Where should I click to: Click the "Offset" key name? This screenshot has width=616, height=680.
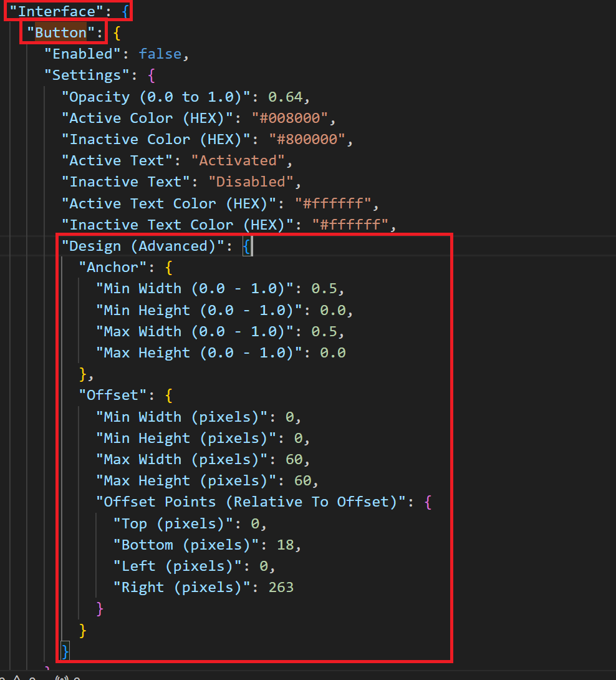pos(113,396)
